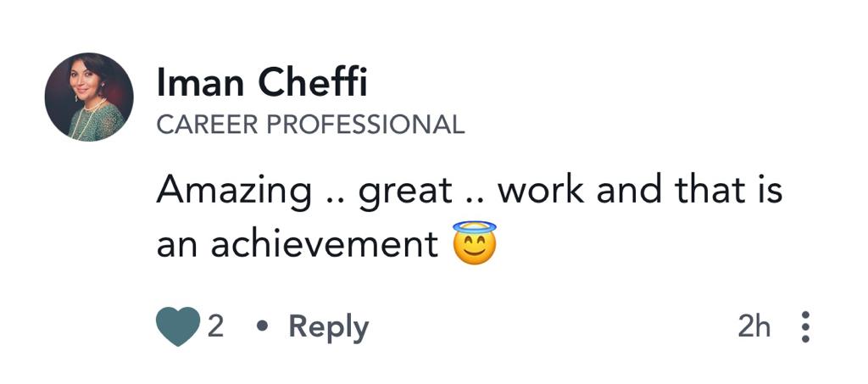Image resolution: width=868 pixels, height=384 pixels.
Task: Click the bullet dot before Reply
Action: click(263, 327)
